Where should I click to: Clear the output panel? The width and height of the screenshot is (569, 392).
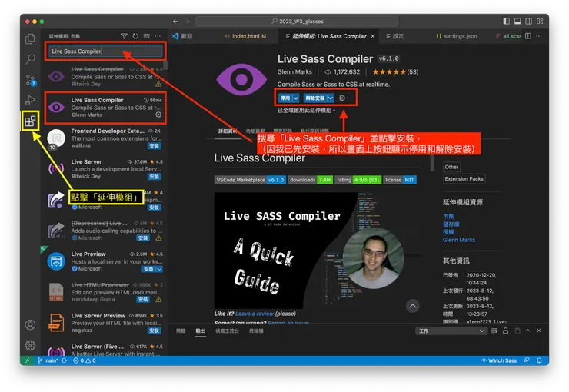494,331
